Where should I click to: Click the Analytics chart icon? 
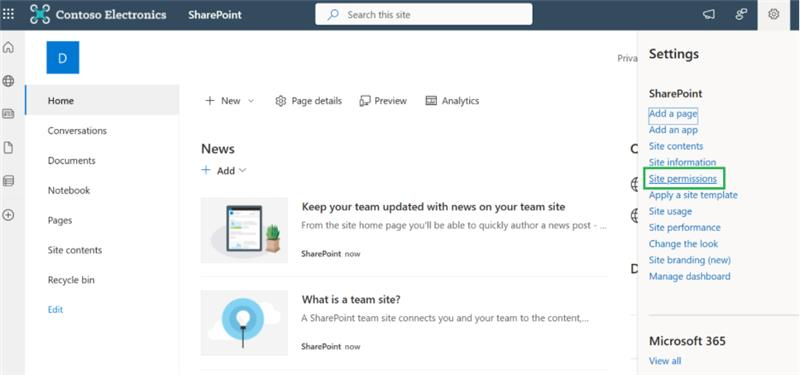point(431,101)
